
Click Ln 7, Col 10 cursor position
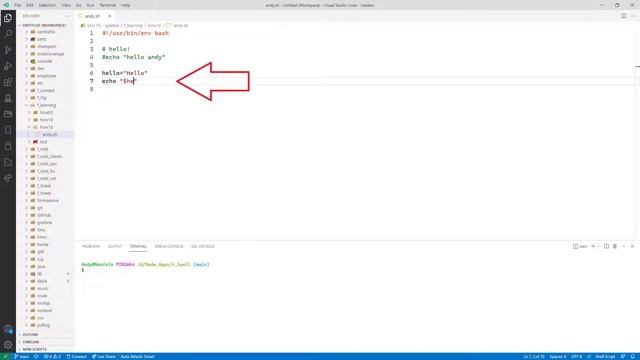534,357
